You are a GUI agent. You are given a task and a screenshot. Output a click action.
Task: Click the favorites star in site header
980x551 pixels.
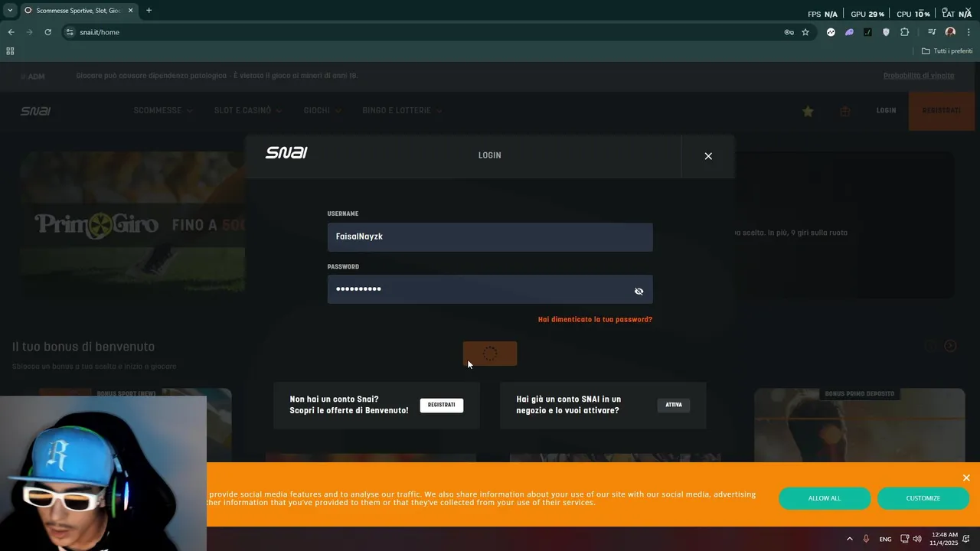pyautogui.click(x=808, y=111)
